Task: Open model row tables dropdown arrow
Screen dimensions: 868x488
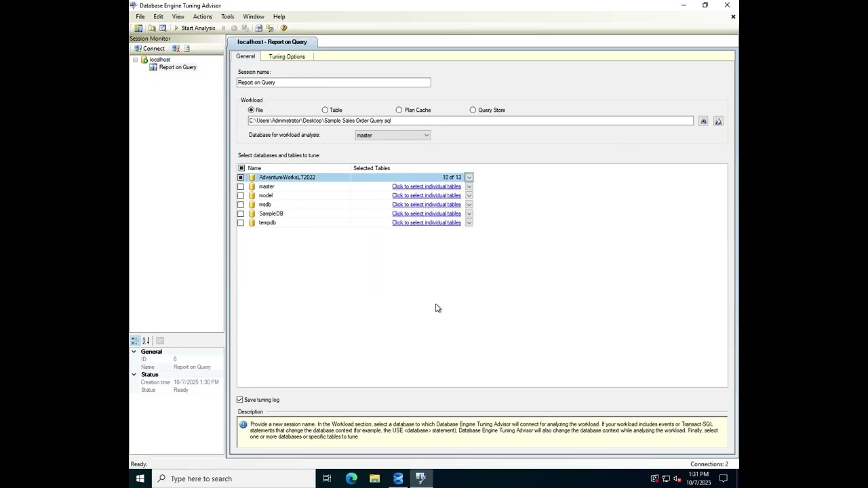Action: click(469, 196)
